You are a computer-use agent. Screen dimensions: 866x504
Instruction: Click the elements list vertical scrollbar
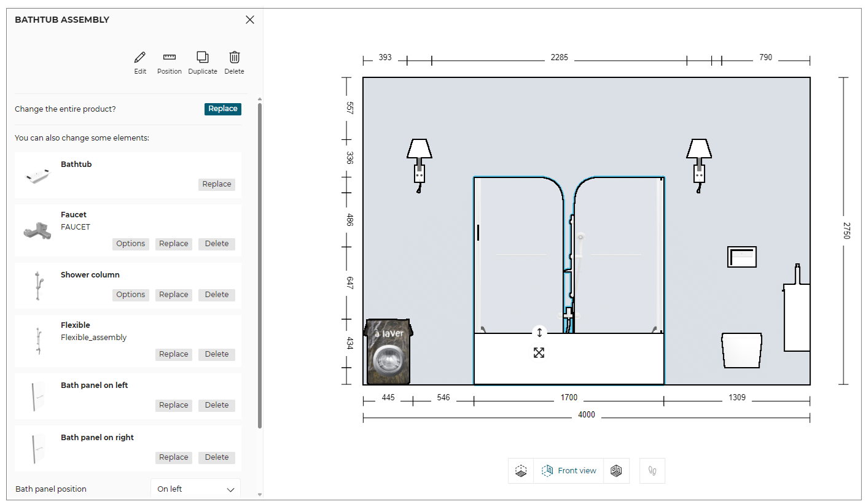tap(260, 264)
